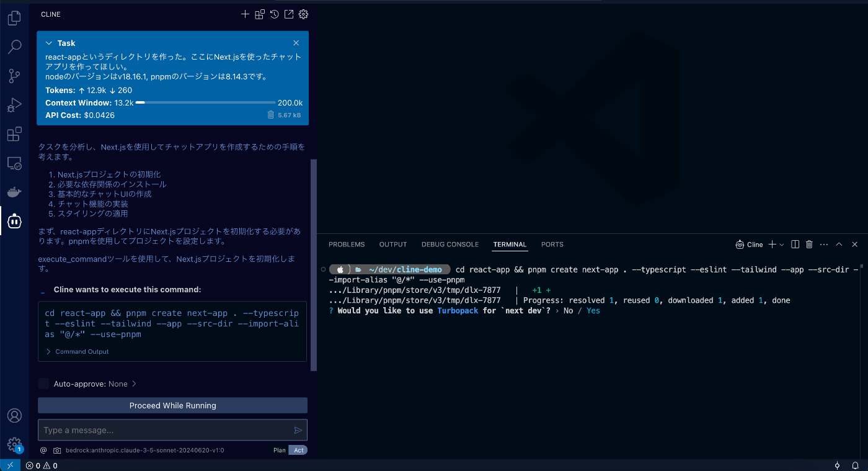
Task: Click the API Cost $0.0426 value
Action: pos(99,115)
